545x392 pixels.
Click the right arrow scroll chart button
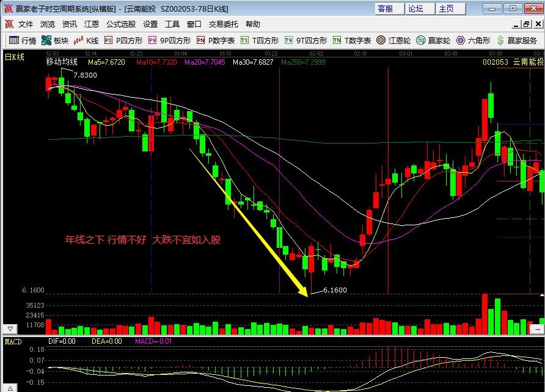pos(537,329)
